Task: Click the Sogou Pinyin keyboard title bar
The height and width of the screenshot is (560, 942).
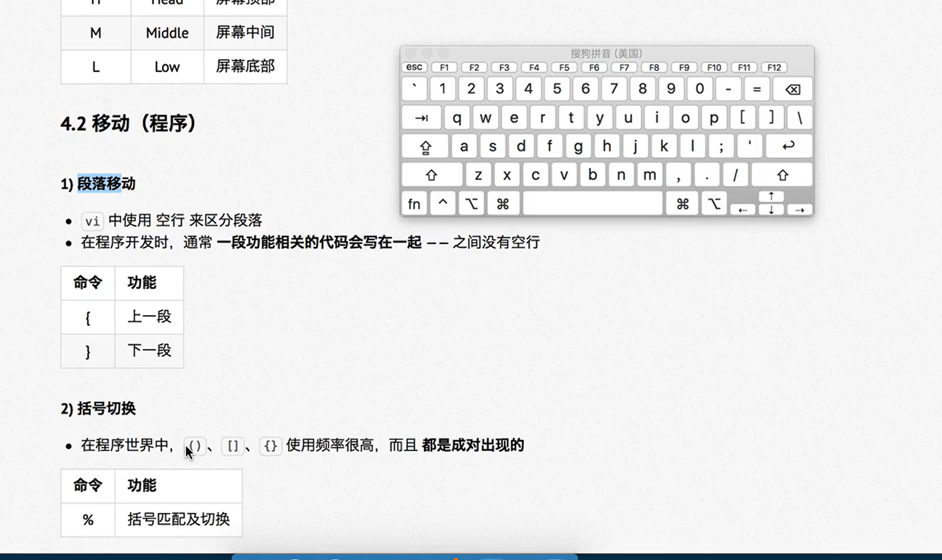Action: [606, 53]
